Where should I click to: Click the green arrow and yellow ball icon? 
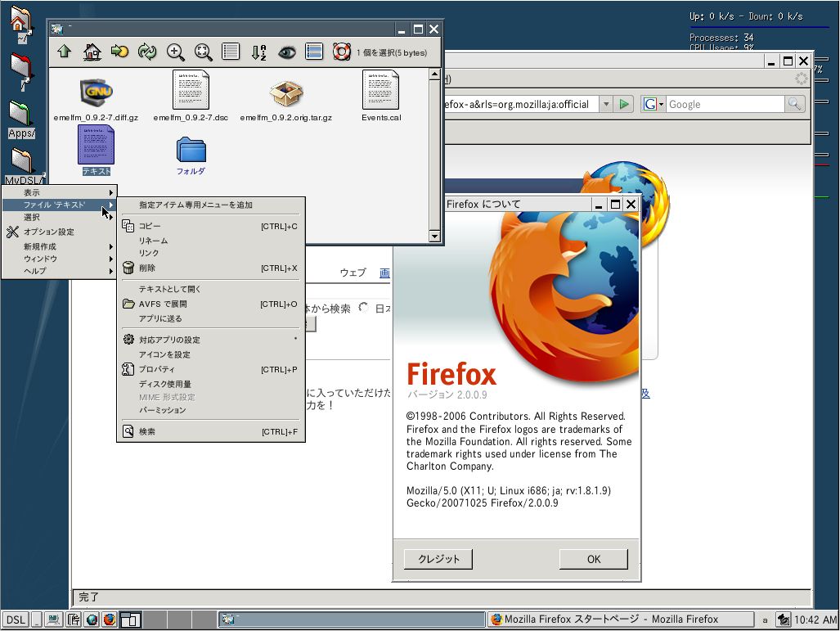pyautogui.click(x=119, y=52)
